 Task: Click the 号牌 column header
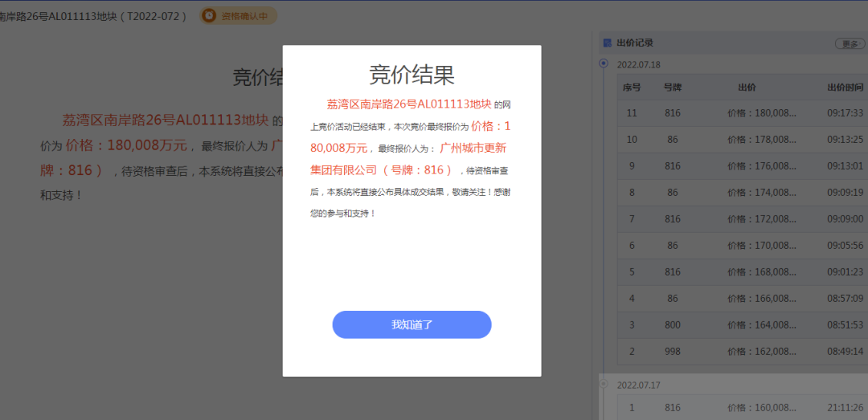(673, 88)
